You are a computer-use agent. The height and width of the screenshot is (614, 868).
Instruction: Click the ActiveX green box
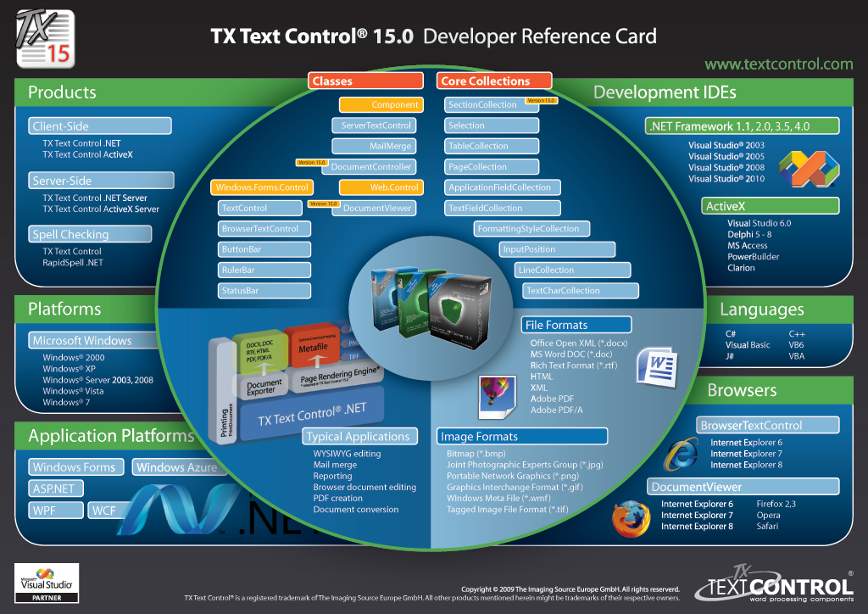(771, 206)
